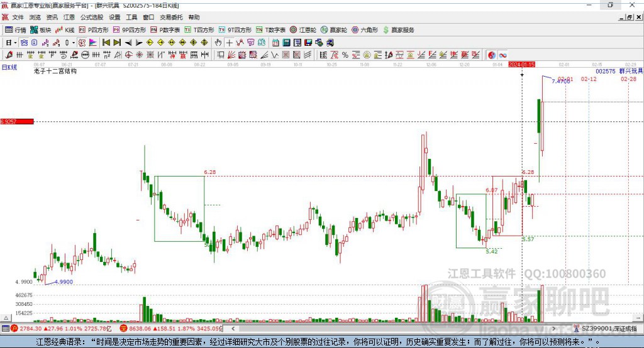Open the 资讯 menu
This screenshot has width=644, height=348.
(52, 17)
